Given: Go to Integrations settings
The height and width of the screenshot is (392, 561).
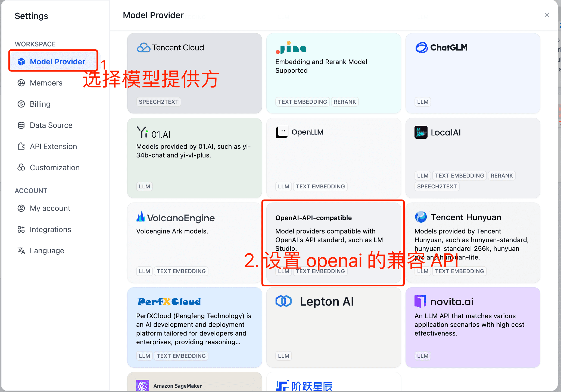Looking at the screenshot, I should point(50,229).
